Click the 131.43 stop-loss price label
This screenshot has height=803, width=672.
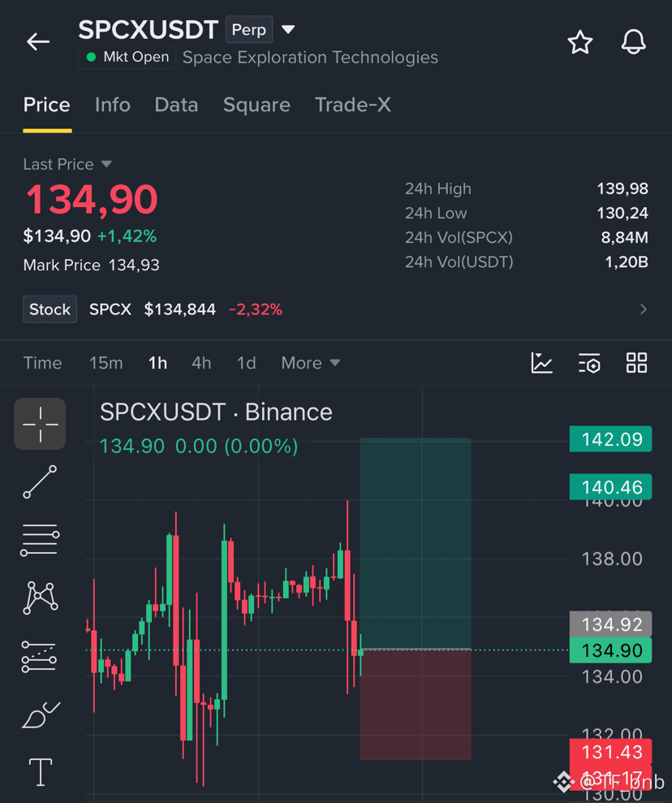tap(610, 752)
